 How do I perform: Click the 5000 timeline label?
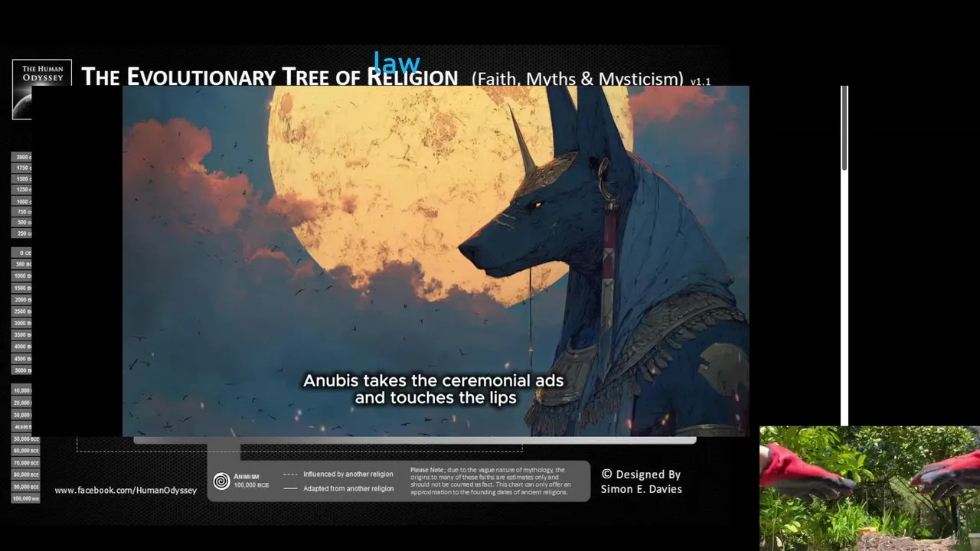[22, 370]
